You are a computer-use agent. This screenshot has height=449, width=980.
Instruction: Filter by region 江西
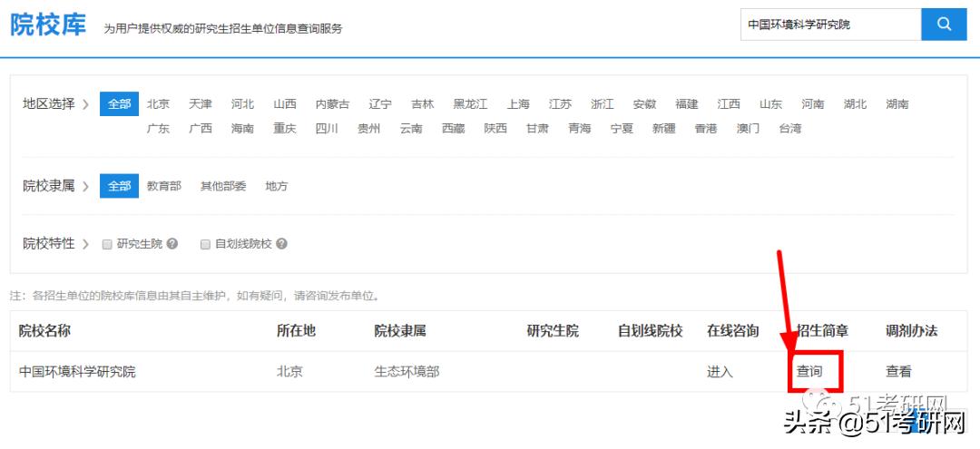pos(729,103)
